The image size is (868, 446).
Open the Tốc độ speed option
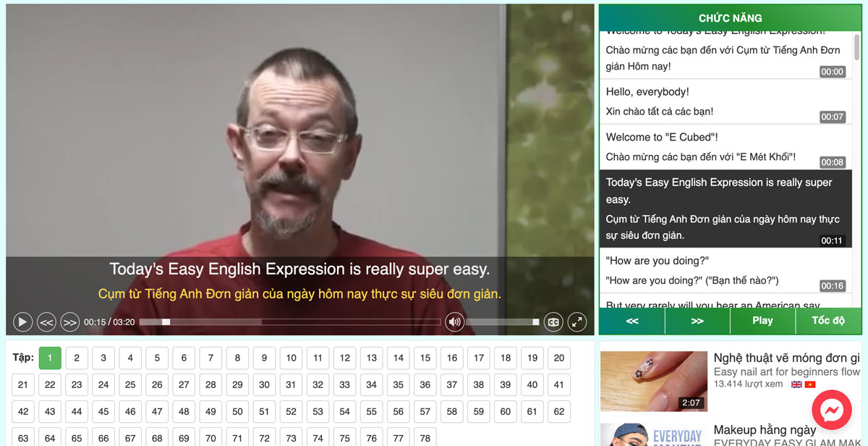pos(828,321)
